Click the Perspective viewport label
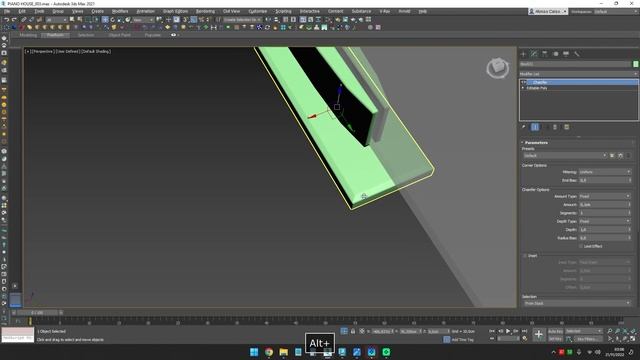The width and height of the screenshot is (640, 360). (x=42, y=51)
